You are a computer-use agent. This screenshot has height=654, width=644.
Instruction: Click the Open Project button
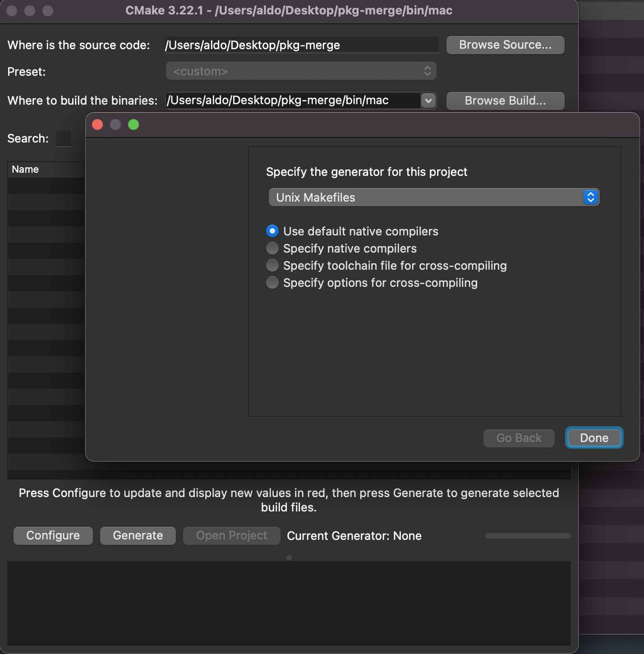pyautogui.click(x=232, y=535)
